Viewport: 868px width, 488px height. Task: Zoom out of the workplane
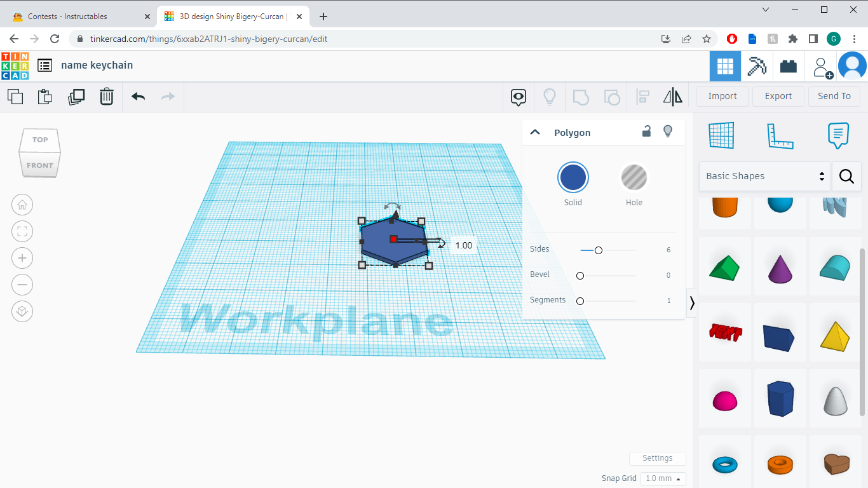tap(22, 285)
